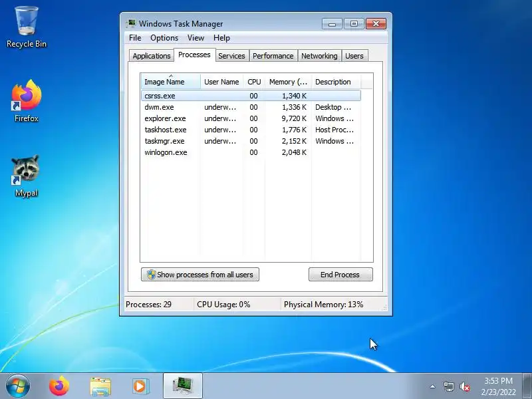The image size is (532, 399).
Task: Click the Host Proc... description cell
Action: [x=334, y=130]
